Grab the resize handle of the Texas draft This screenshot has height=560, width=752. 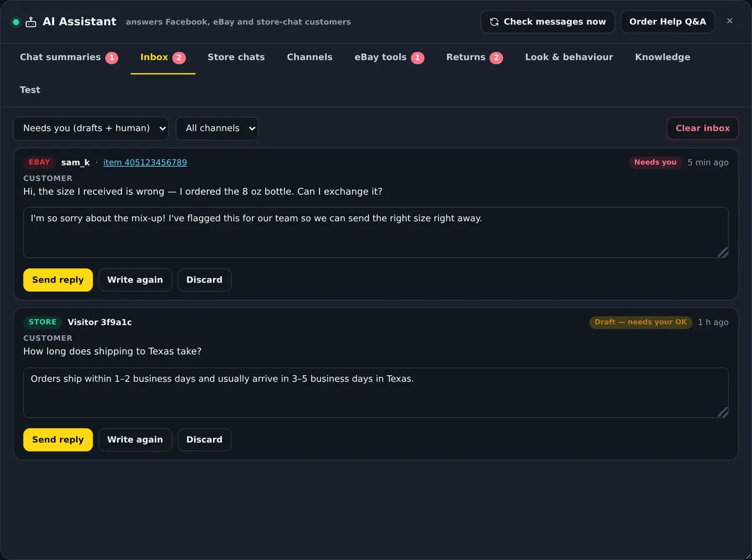click(723, 412)
